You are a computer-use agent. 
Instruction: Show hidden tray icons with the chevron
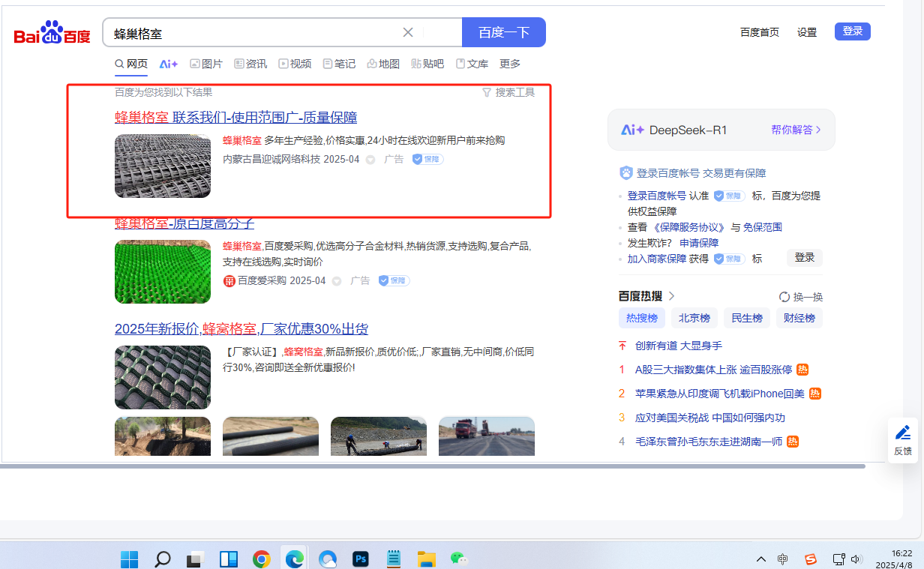pyautogui.click(x=760, y=559)
